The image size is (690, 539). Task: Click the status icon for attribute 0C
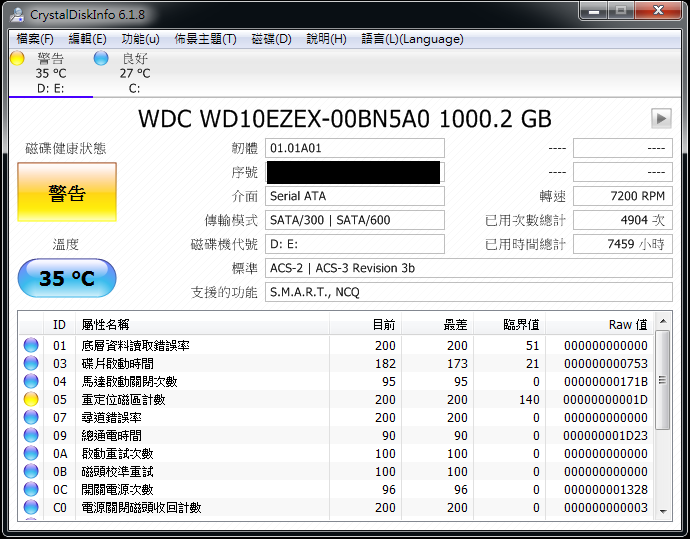click(x=31, y=489)
